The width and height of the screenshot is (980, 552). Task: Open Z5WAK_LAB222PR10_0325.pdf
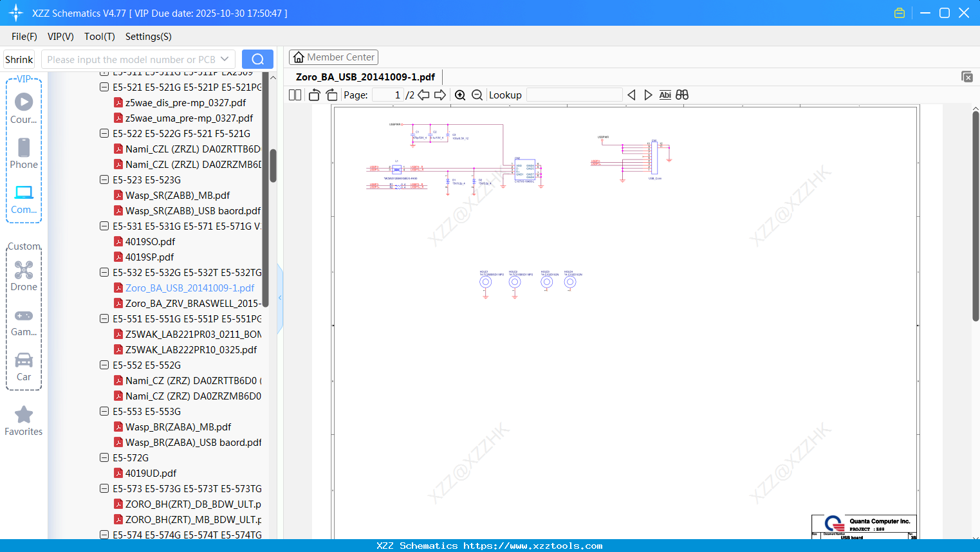(x=191, y=349)
